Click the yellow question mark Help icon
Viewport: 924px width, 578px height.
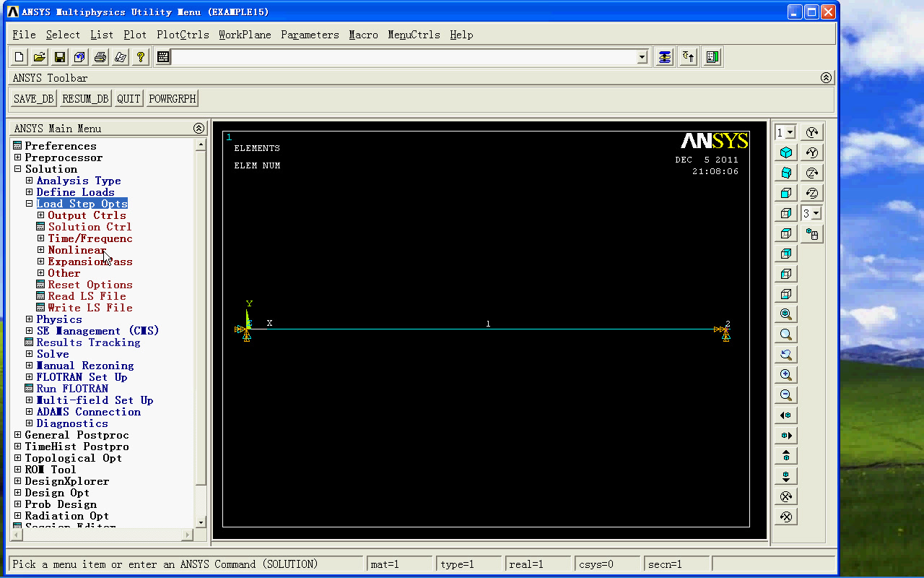141,57
